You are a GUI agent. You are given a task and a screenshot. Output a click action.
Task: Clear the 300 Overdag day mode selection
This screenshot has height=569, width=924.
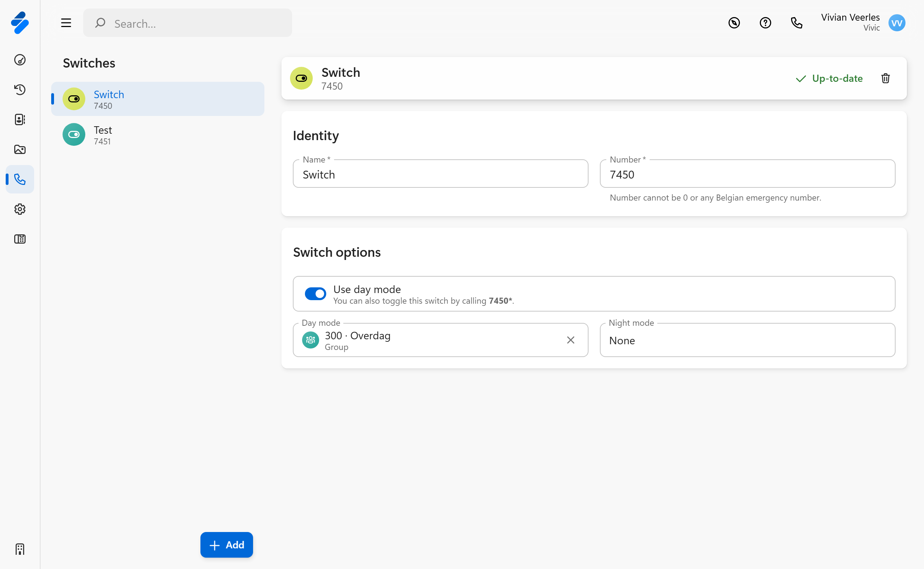coord(570,340)
